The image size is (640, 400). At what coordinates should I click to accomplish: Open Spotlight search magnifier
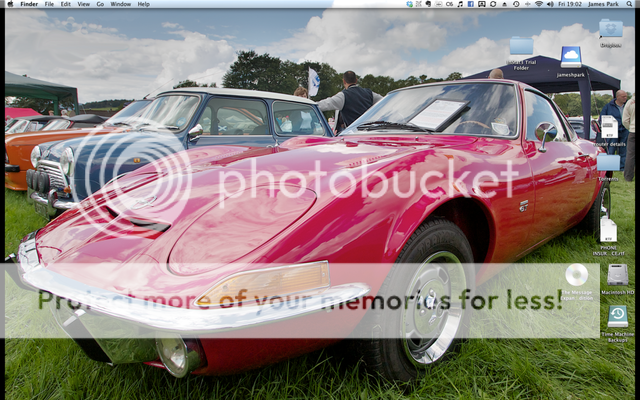[629, 4]
